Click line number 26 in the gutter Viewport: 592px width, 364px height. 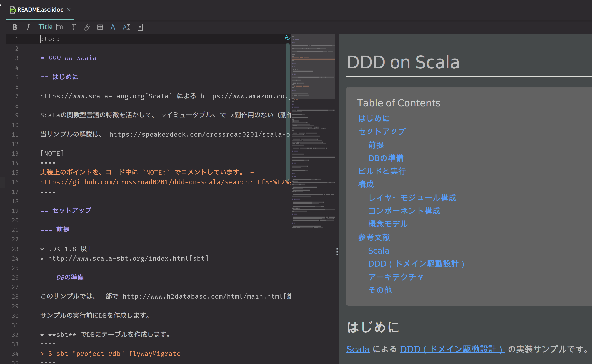point(15,277)
